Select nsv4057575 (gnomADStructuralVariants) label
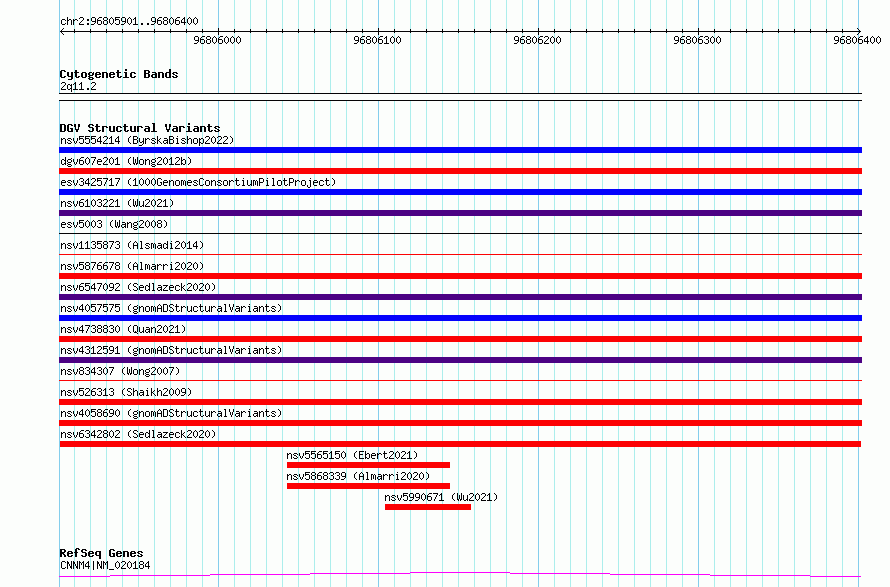 click(171, 308)
